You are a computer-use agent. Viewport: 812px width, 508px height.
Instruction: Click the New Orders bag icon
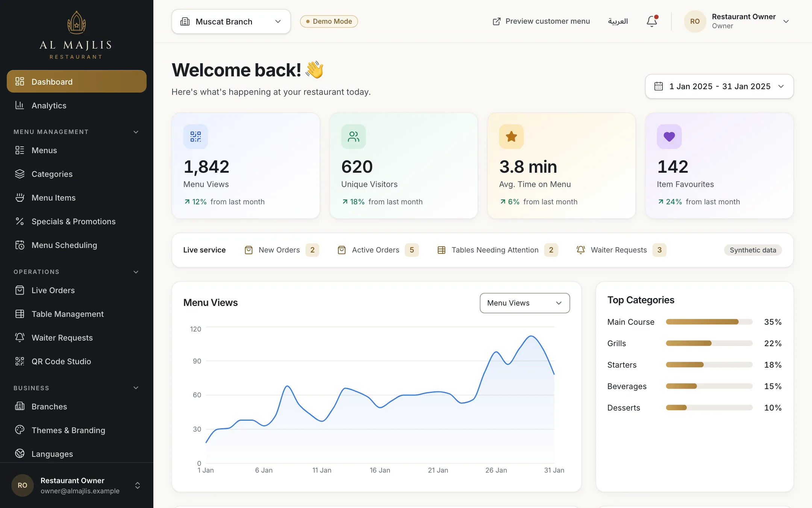(x=248, y=250)
